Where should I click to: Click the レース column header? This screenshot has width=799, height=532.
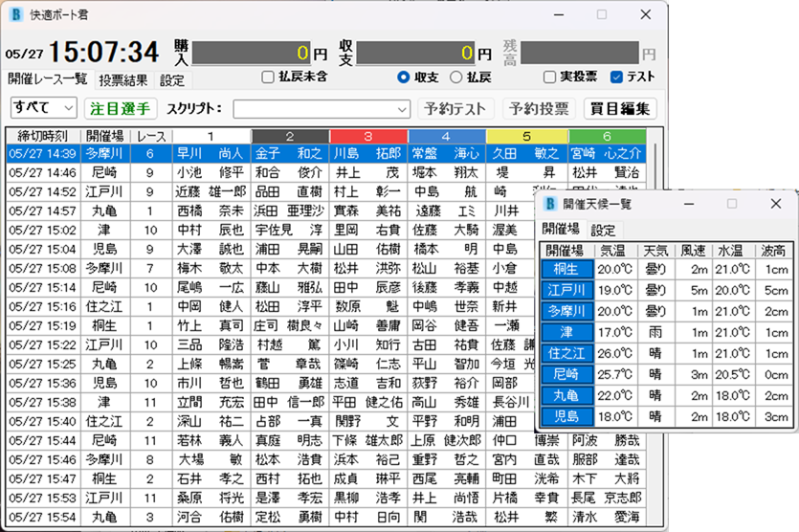(151, 136)
